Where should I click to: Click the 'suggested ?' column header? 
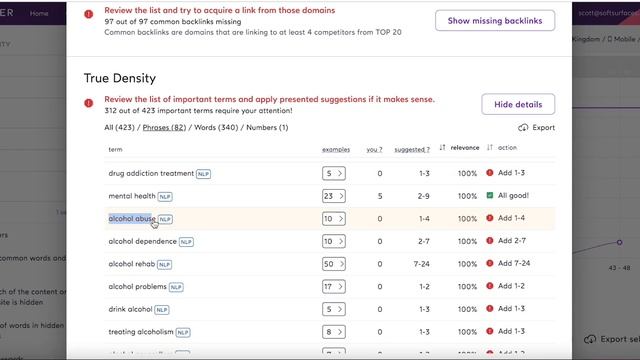coord(412,149)
